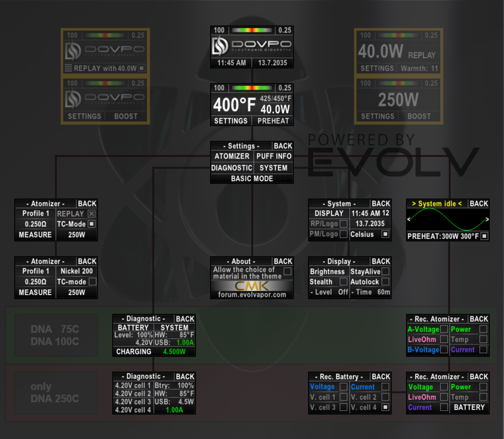Select the Brightness setting in Display
Image resolution: width=504 pixels, height=439 pixels.
[x=327, y=272]
